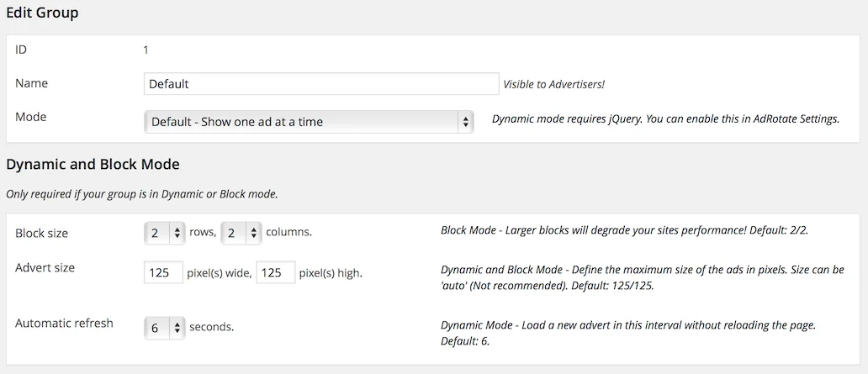The height and width of the screenshot is (374, 868).
Task: Click the 'Edit Group' heading
Action: 42,13
